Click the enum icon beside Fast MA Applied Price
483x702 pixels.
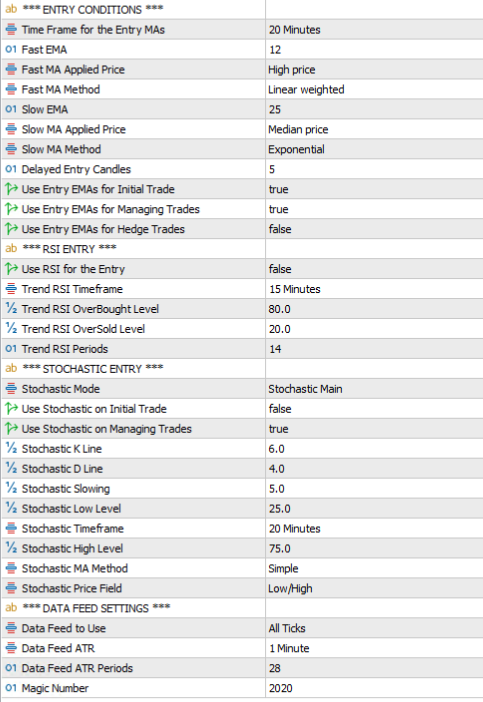[x=11, y=69]
